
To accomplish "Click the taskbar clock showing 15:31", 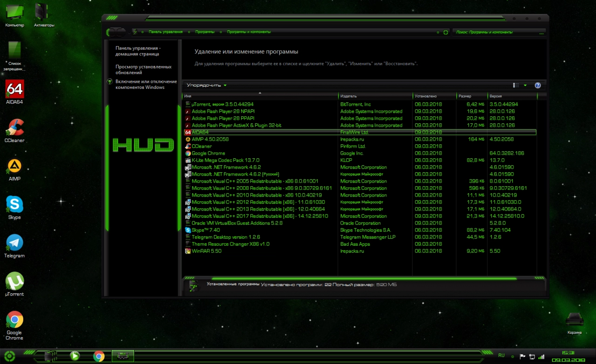I will 568,353.
